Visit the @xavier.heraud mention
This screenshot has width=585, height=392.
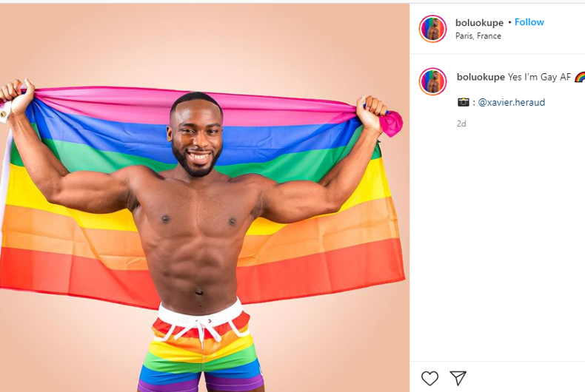coord(512,103)
